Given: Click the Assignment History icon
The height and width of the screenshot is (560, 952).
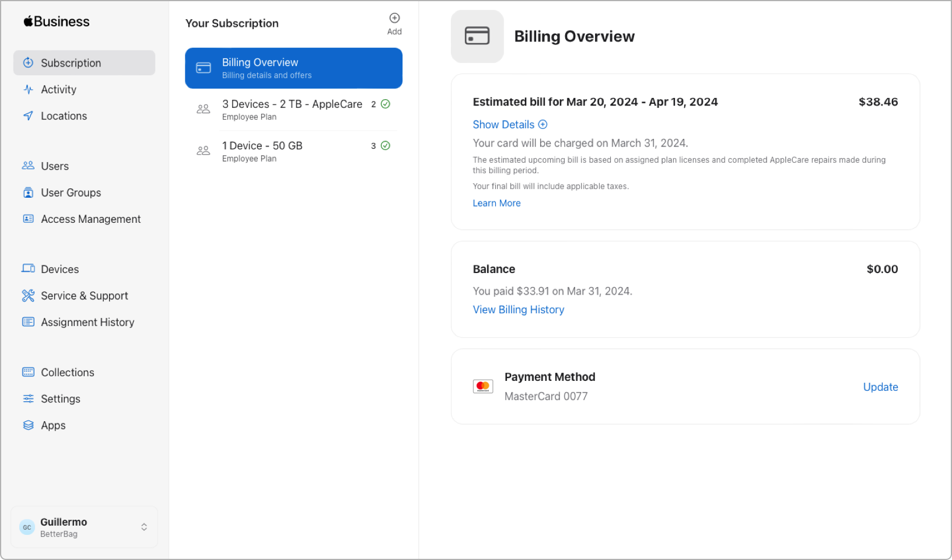Looking at the screenshot, I should pyautogui.click(x=28, y=322).
